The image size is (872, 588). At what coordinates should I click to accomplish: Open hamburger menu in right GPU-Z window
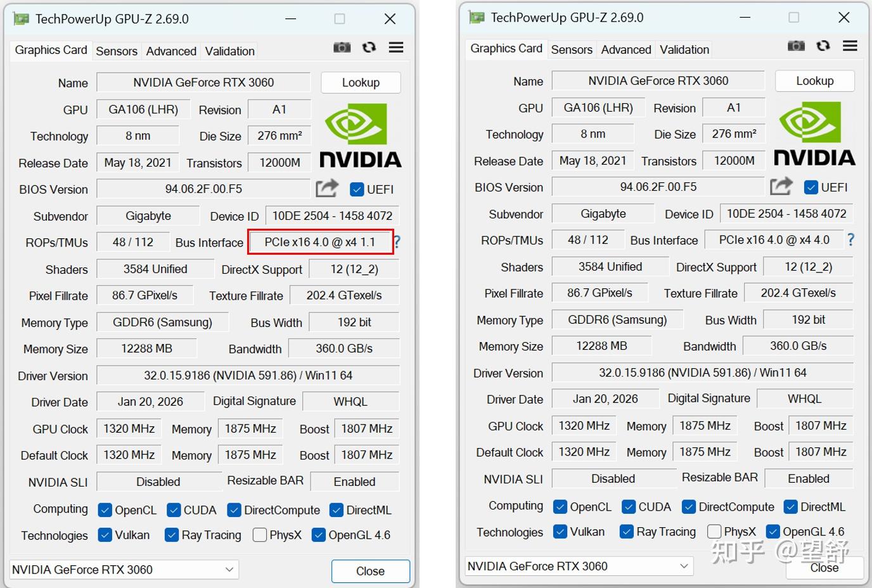click(850, 46)
